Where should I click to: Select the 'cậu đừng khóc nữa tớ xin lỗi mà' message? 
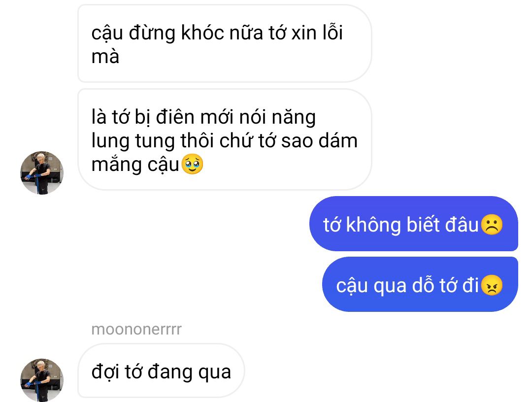(x=225, y=44)
